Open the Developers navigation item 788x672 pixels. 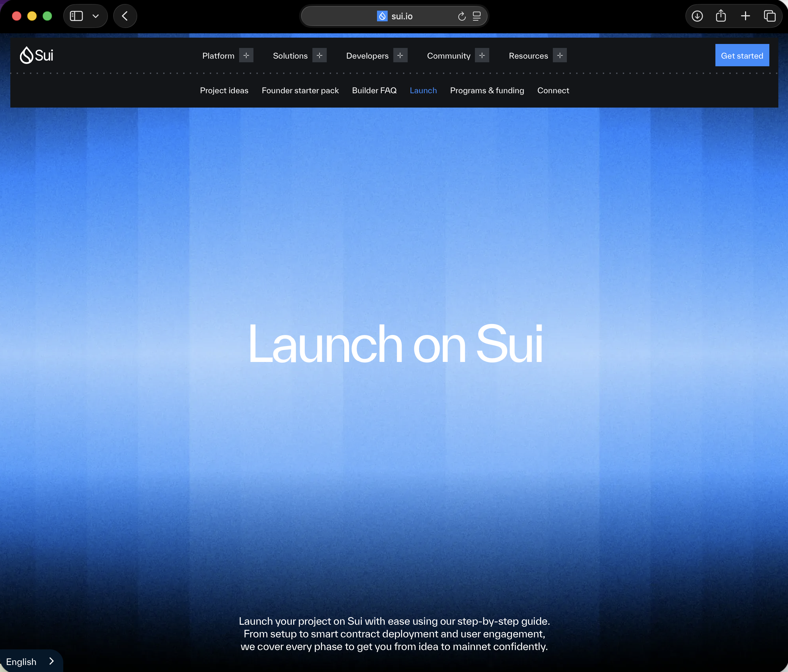pos(367,56)
